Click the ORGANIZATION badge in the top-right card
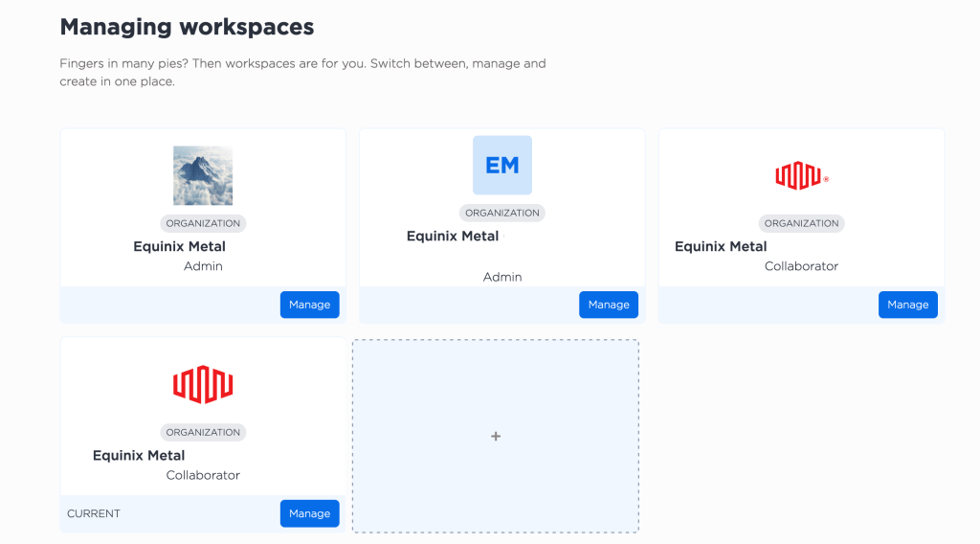Viewport: 980px width, 544px height. click(801, 223)
